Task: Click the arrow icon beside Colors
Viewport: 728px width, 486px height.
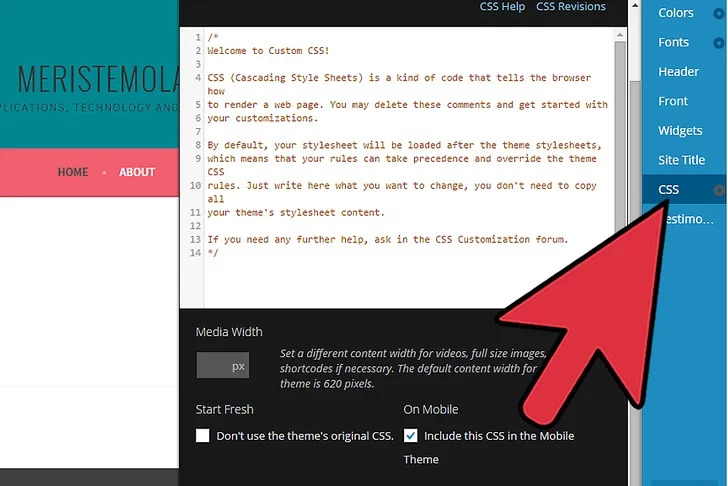Action: tap(719, 14)
